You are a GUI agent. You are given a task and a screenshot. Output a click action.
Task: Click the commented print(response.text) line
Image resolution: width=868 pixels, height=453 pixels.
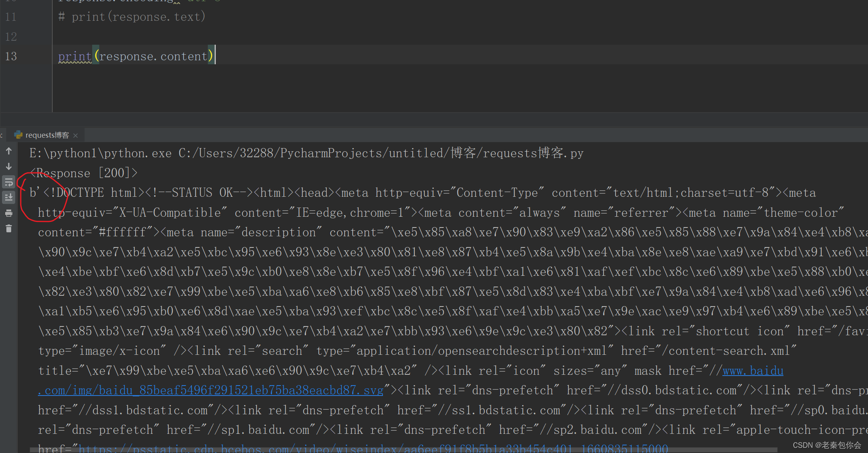coord(132,17)
